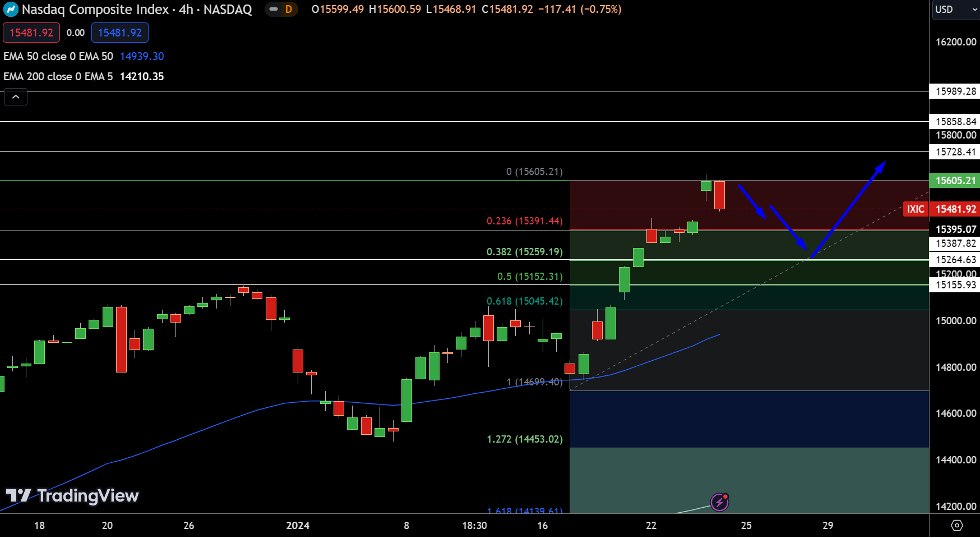Click the EMA 50 value 14939.30
The image size is (980, 538).
[142, 56]
